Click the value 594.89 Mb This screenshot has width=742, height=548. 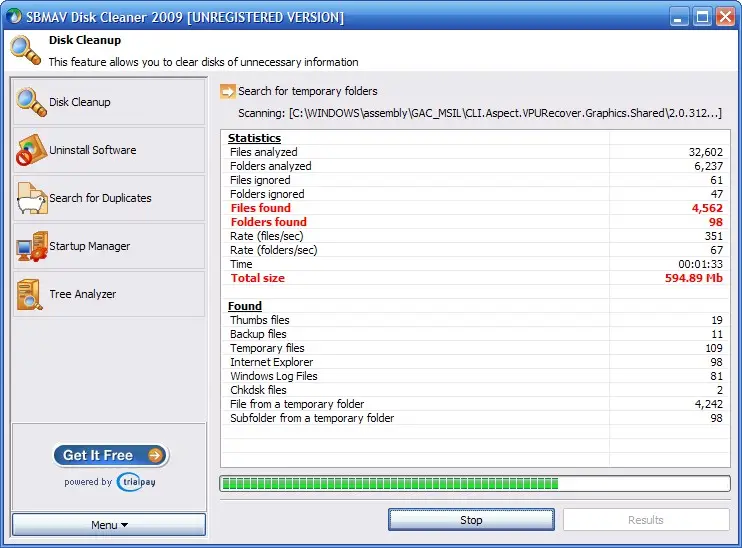694,278
